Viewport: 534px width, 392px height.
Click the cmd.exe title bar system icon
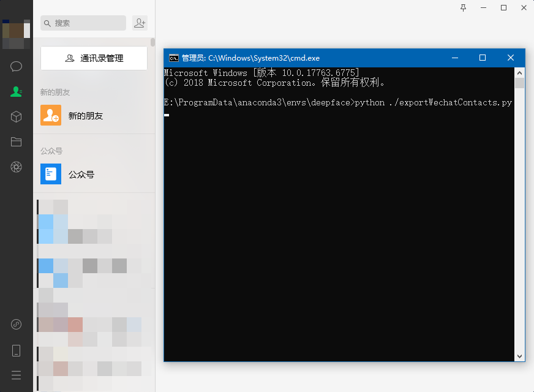click(x=174, y=58)
